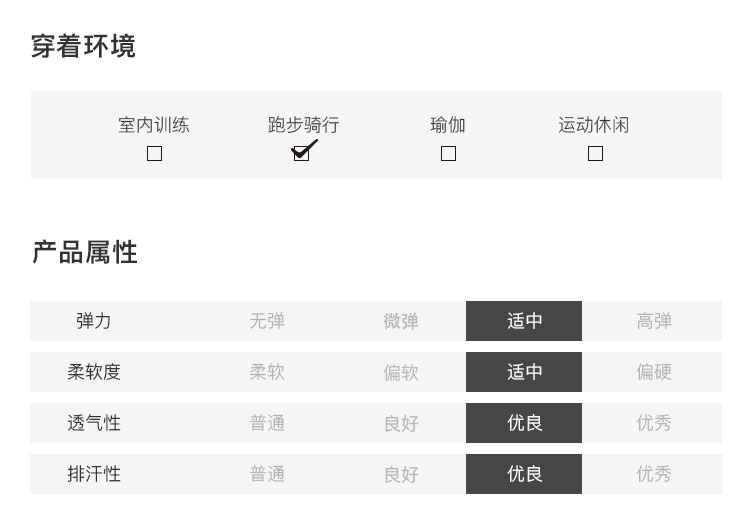Tick the 瑜伽 checkbox
Viewport: 750px width, 520px height.
pyautogui.click(x=448, y=154)
